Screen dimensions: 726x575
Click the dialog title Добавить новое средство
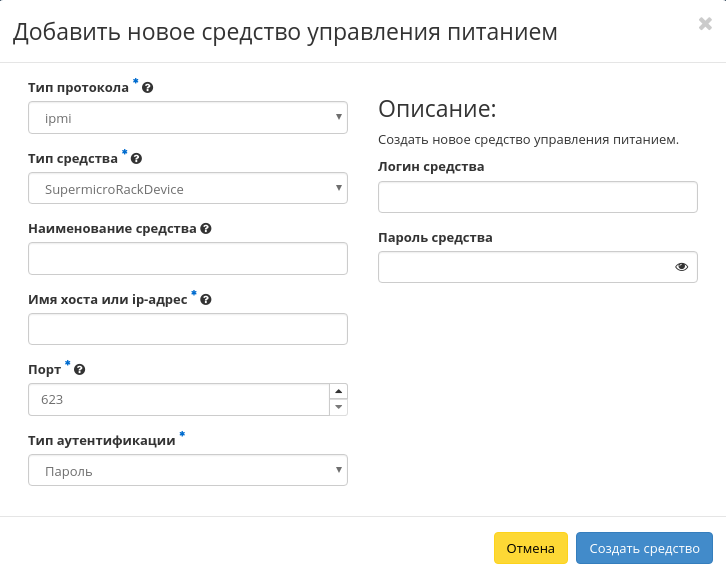[285, 32]
